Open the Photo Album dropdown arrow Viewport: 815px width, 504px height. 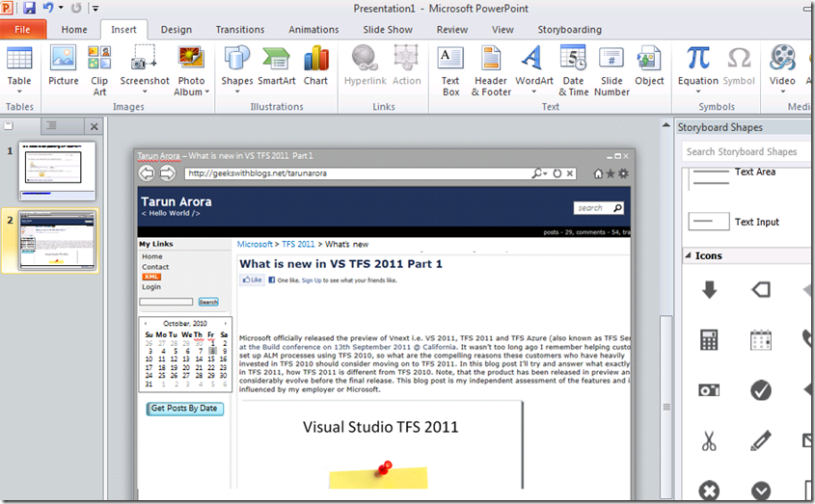click(x=206, y=92)
